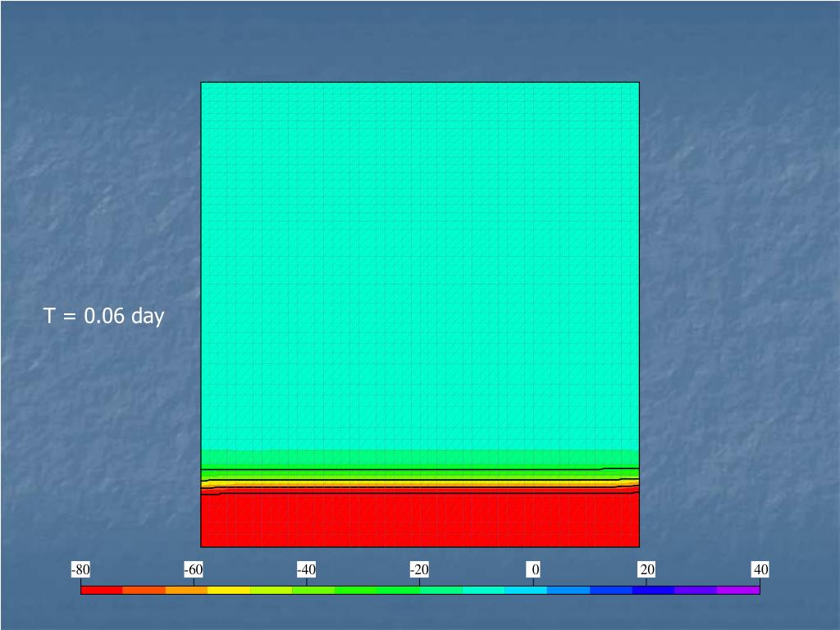The image size is (840, 630).
Task: Click the 40 legend label
Action: tap(760, 569)
